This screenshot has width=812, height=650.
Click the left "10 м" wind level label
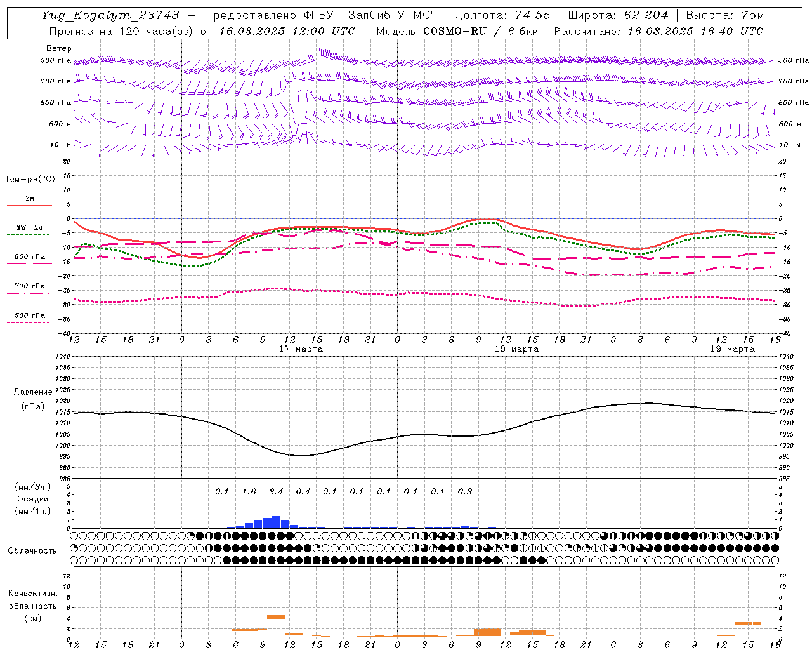(60, 145)
